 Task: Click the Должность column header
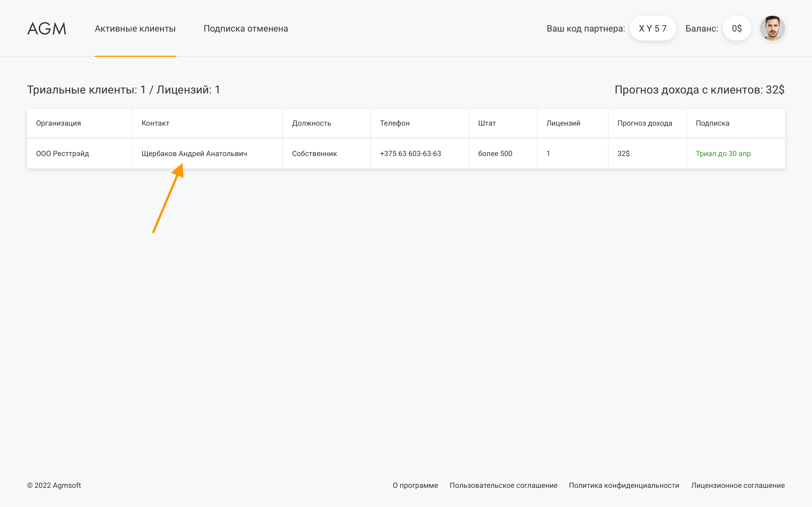(311, 123)
